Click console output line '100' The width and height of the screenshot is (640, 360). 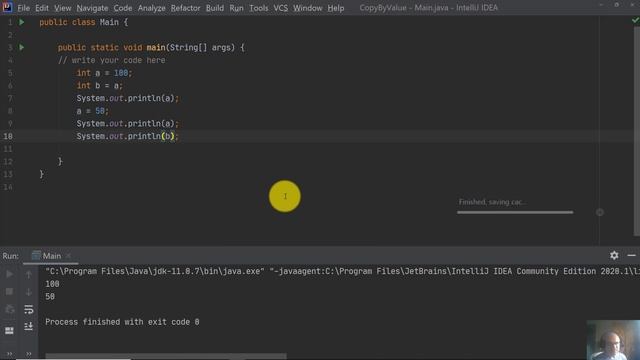click(x=52, y=284)
